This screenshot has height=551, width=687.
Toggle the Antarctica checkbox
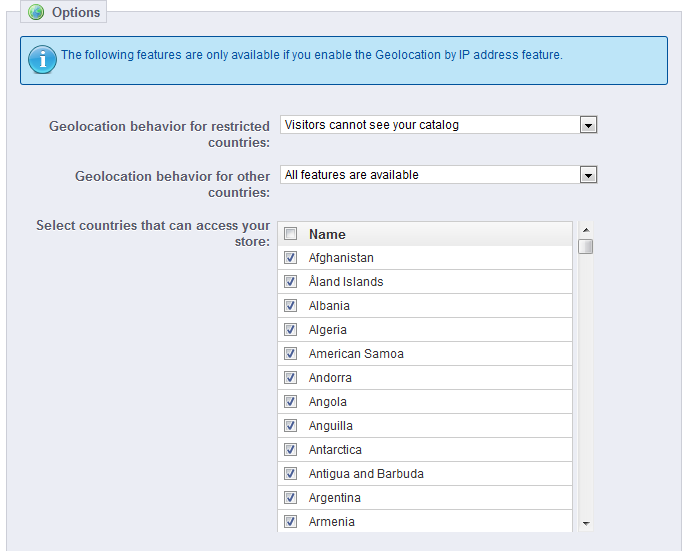click(290, 450)
